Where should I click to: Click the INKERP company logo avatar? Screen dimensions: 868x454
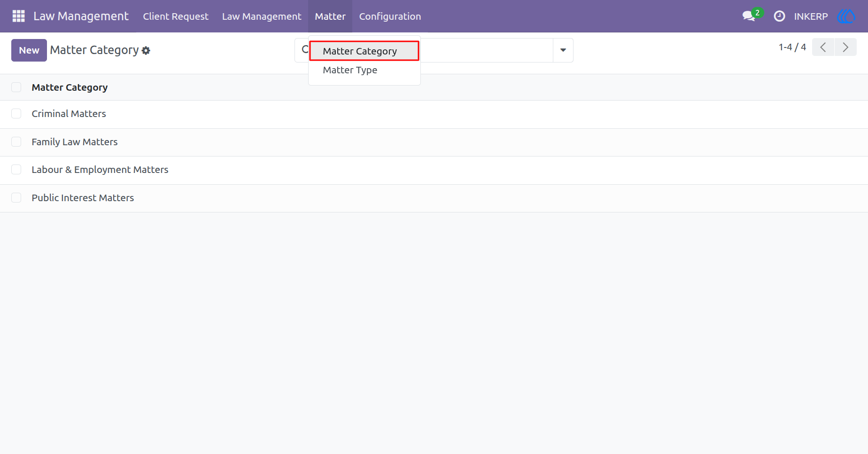(x=846, y=16)
